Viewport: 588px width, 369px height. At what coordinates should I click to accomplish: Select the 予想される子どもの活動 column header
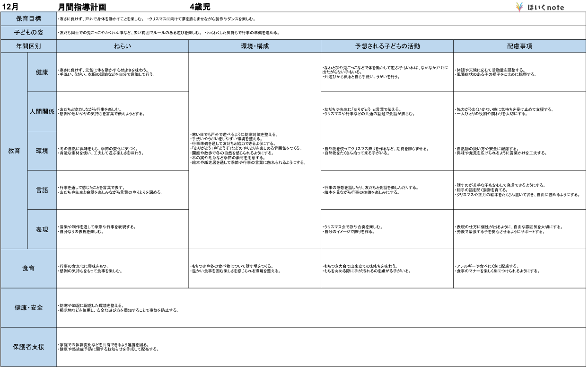[x=387, y=46]
